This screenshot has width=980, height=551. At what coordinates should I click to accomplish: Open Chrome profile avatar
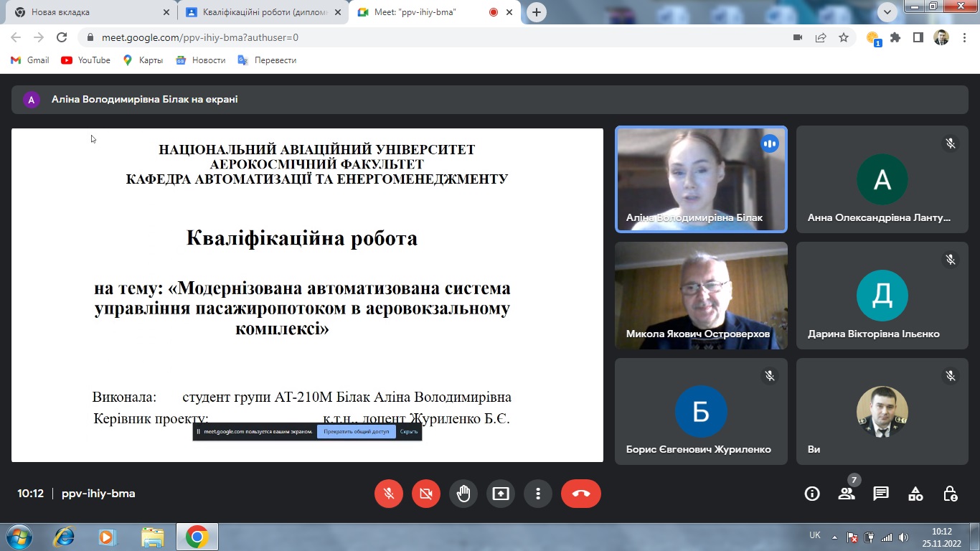[941, 38]
